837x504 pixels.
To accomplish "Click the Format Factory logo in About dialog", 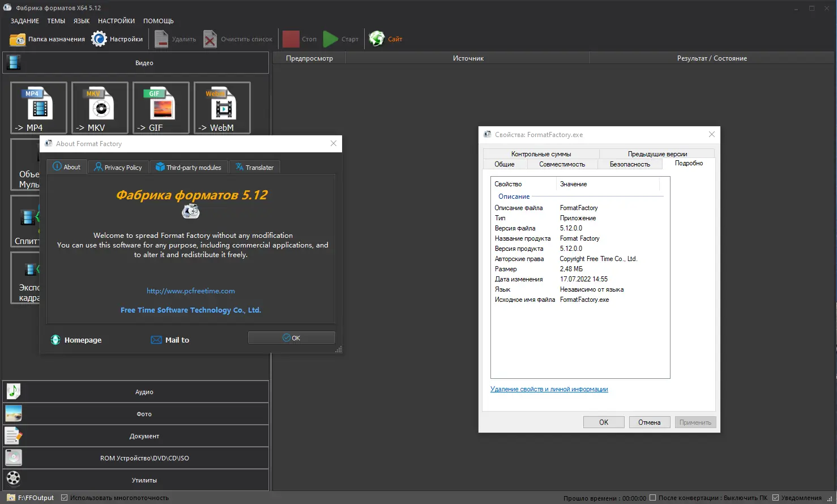I will [x=191, y=211].
